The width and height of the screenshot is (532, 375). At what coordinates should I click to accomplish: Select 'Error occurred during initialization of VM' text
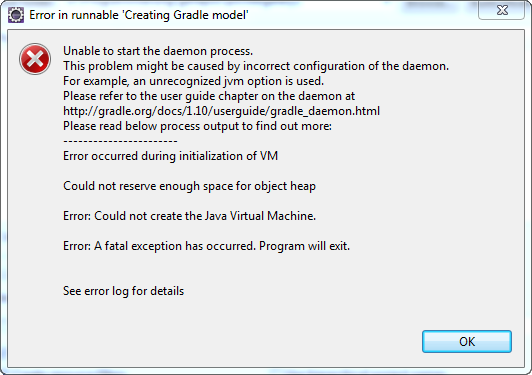click(171, 156)
